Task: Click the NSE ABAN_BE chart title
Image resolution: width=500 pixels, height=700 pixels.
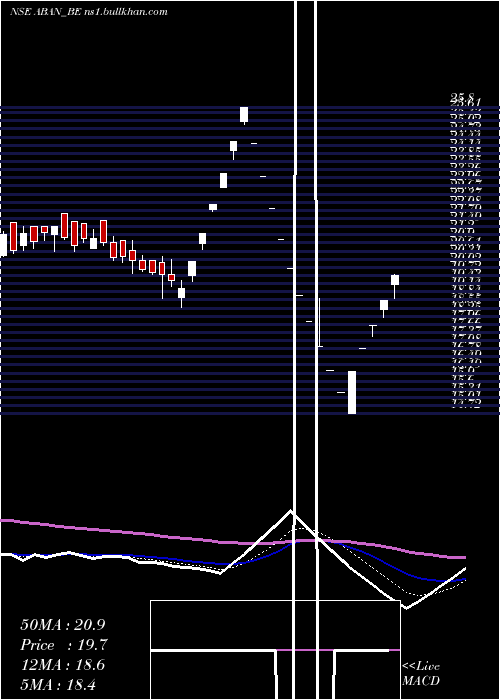Action: click(45, 12)
